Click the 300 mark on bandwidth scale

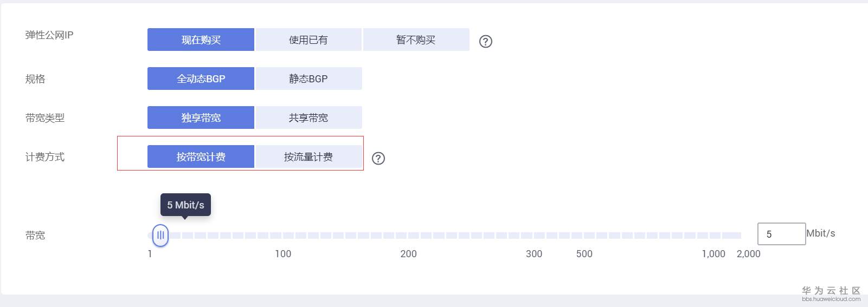[x=534, y=253]
